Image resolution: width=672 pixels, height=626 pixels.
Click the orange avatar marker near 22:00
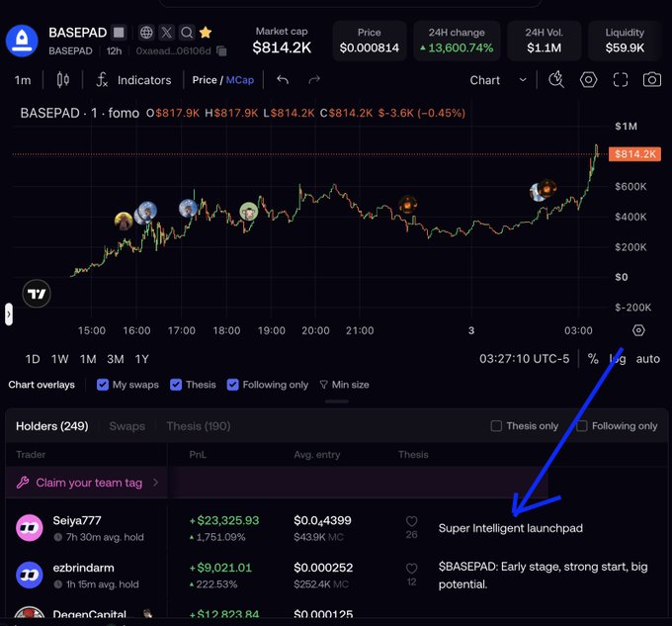pyautogui.click(x=407, y=205)
